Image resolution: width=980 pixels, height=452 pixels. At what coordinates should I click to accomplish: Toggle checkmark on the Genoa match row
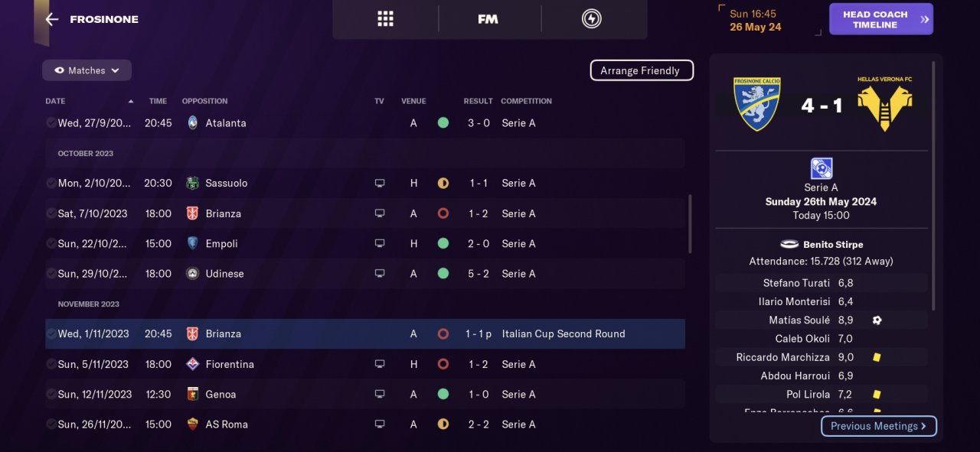click(x=51, y=395)
